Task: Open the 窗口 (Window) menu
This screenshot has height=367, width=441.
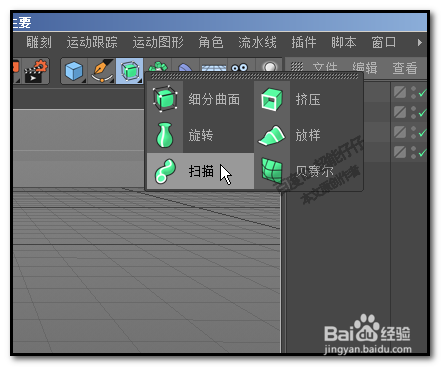Action: coord(384,42)
